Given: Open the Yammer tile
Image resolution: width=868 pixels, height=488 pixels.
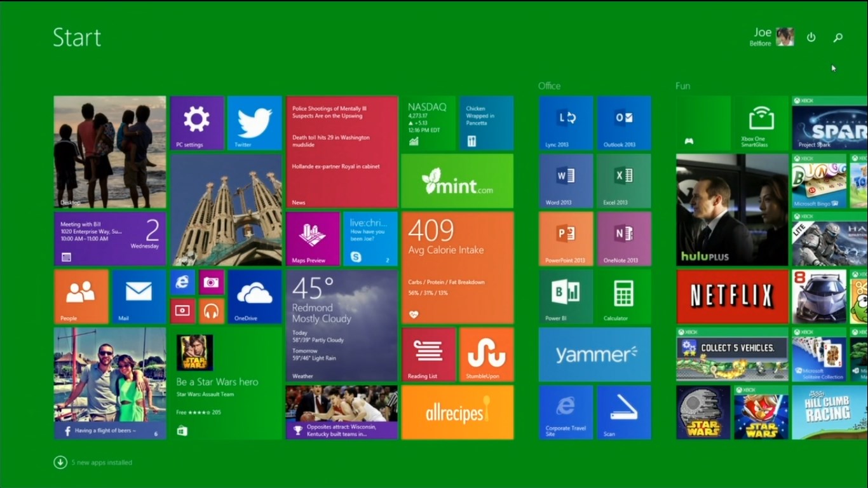Looking at the screenshot, I should (x=595, y=355).
